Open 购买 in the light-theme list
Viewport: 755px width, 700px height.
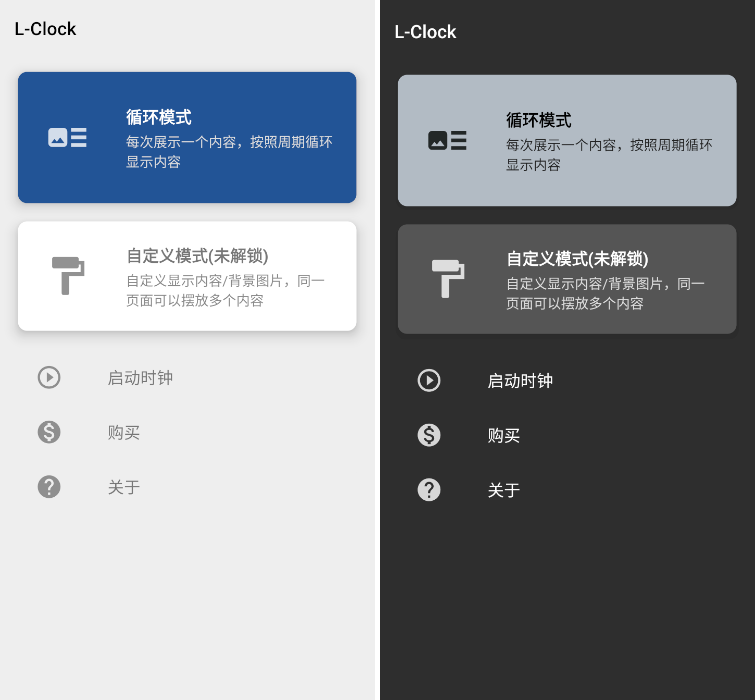point(124,433)
